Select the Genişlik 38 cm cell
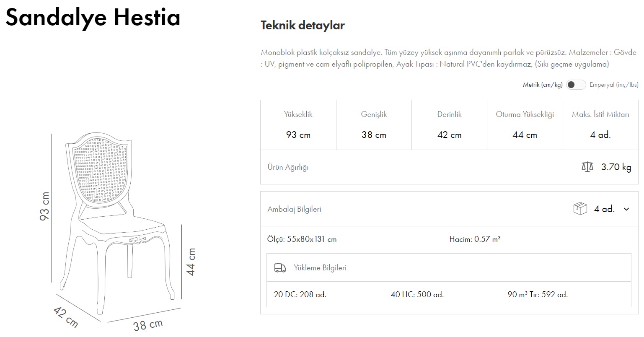The image size is (644, 337). tap(374, 125)
